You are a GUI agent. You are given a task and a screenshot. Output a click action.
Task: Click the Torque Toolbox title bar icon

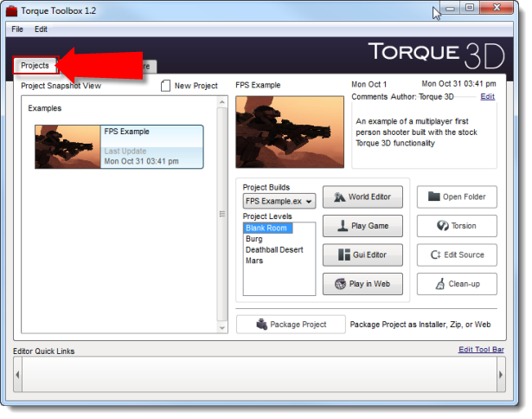tap(11, 11)
